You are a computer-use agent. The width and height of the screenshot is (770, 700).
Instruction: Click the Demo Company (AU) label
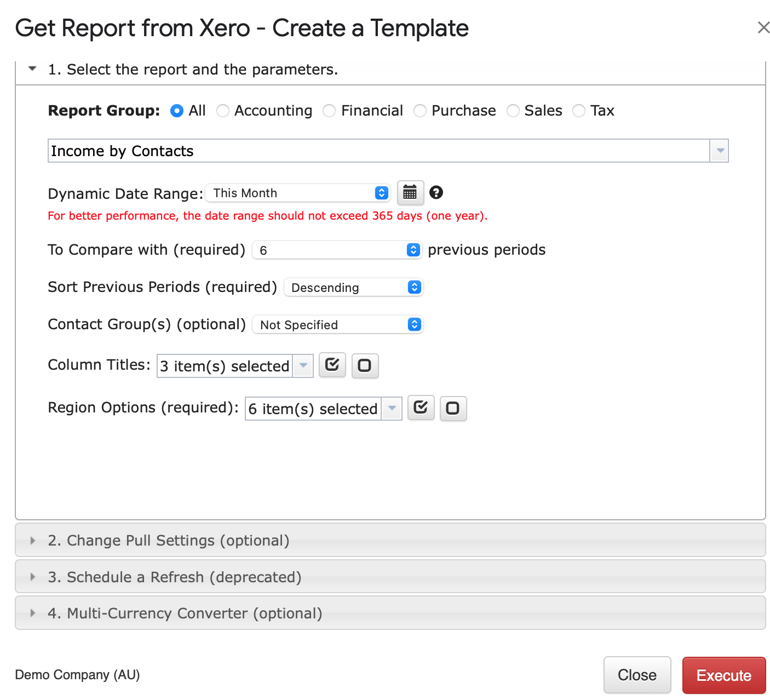point(77,675)
